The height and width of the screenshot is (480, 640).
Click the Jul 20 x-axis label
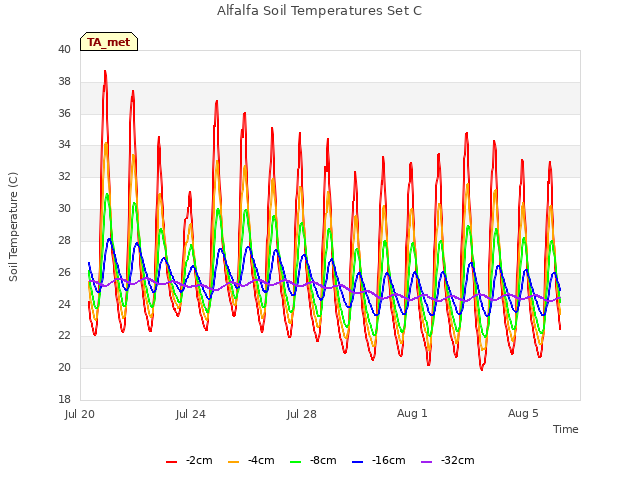80,414
